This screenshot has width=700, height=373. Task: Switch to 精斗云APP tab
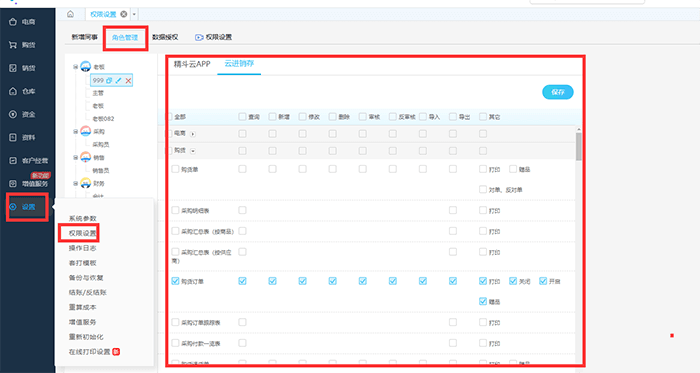[x=192, y=64]
